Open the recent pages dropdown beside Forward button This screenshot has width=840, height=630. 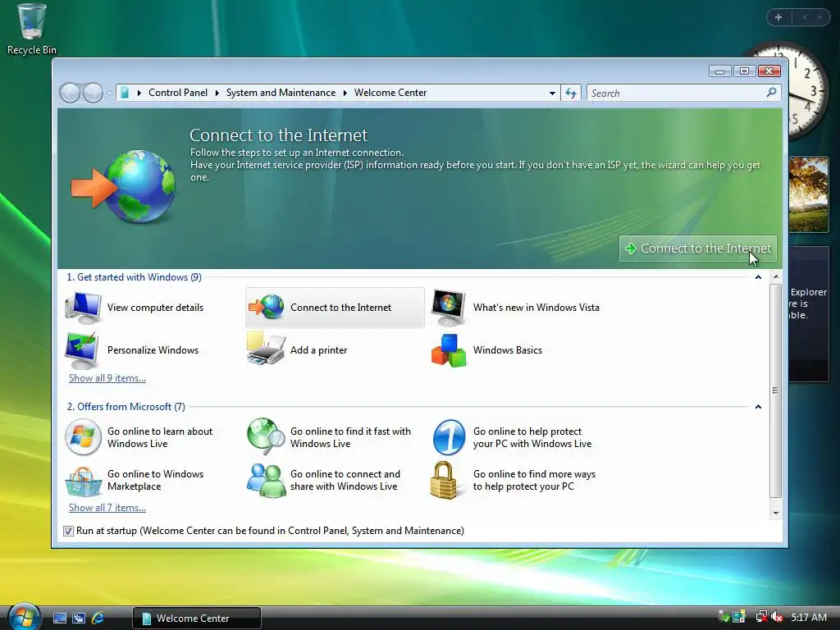(x=109, y=94)
